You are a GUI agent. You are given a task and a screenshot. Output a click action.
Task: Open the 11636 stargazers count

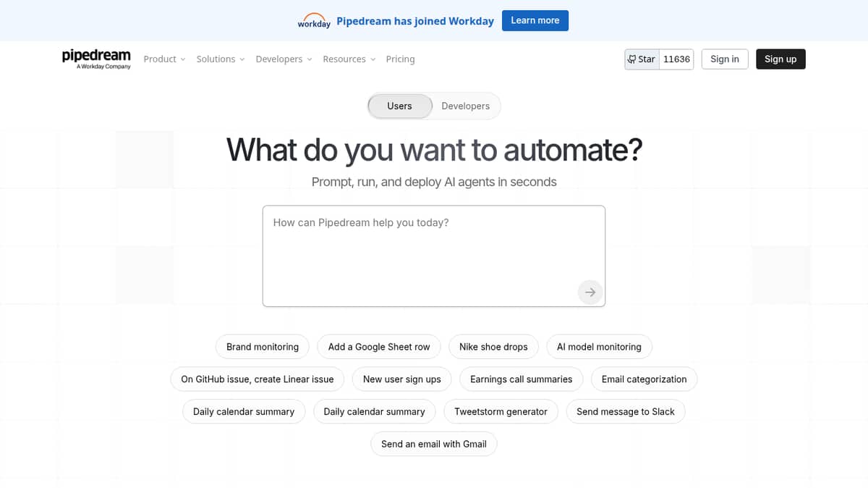tap(676, 59)
